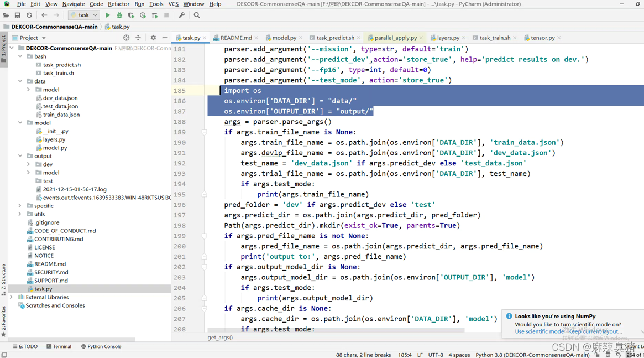
Task: Toggle the Favorites tool window side button
Action: (4, 321)
